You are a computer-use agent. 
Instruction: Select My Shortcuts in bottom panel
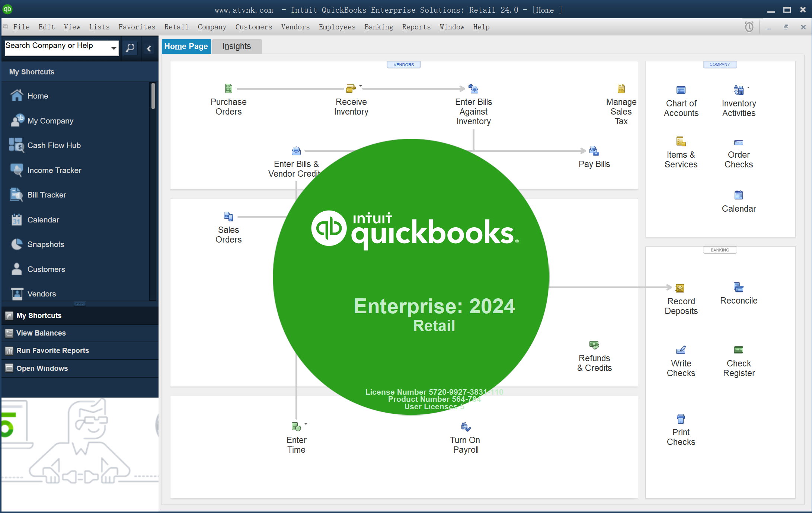[x=80, y=315]
